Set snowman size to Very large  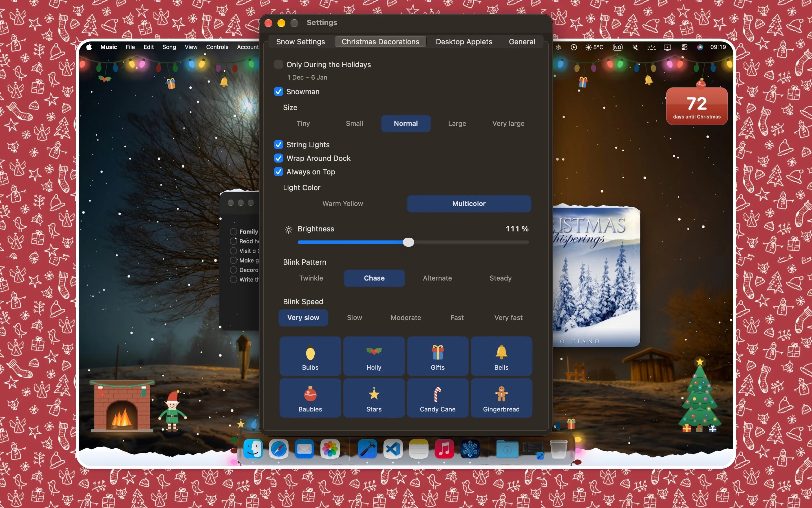508,124
